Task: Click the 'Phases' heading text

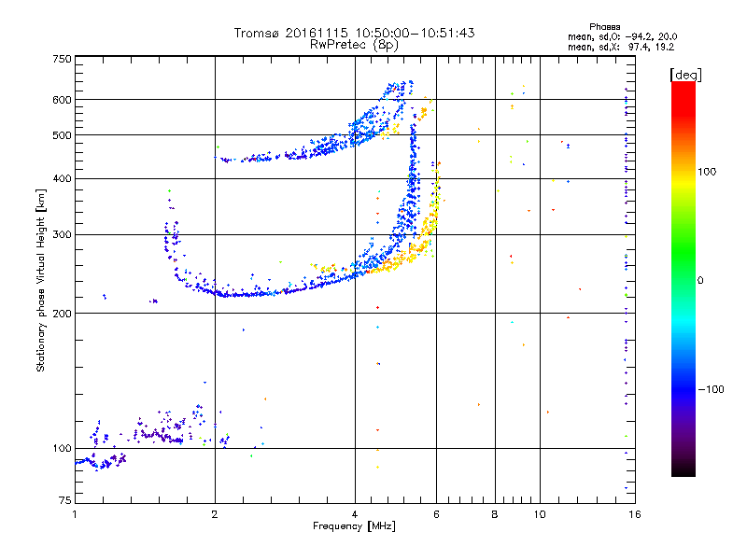Action: point(604,27)
